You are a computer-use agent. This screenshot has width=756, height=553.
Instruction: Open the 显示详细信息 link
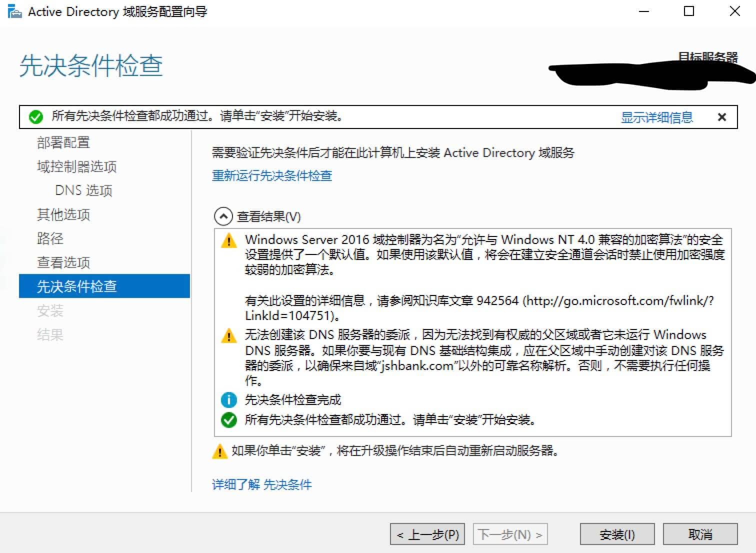(656, 117)
